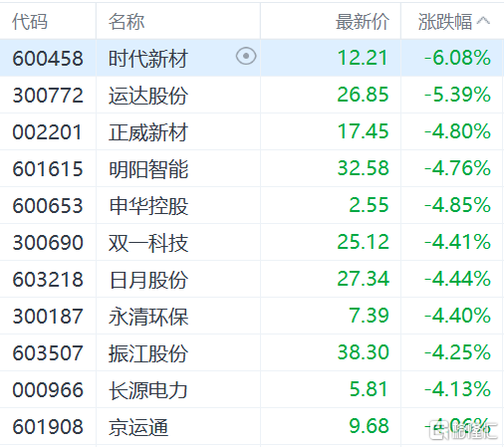Click price 38.30
504x447 pixels.
click(363, 352)
